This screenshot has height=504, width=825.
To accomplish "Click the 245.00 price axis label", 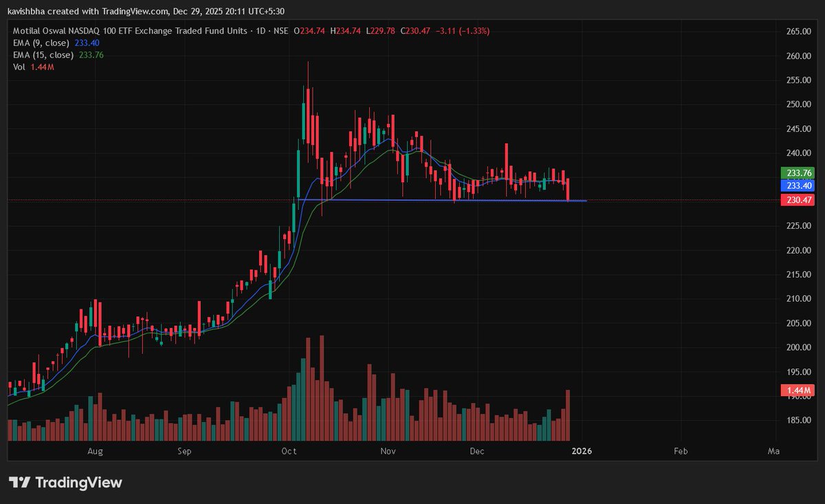I will (799, 129).
